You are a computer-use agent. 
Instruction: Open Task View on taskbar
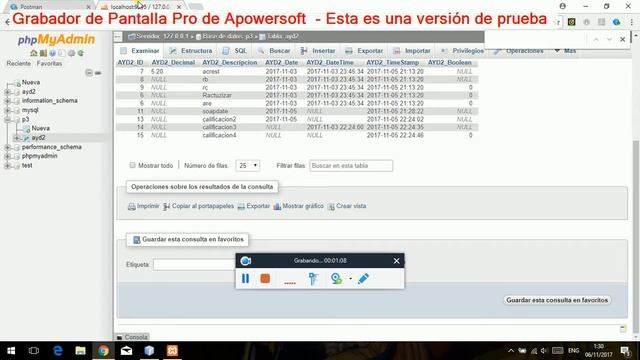(x=34, y=351)
